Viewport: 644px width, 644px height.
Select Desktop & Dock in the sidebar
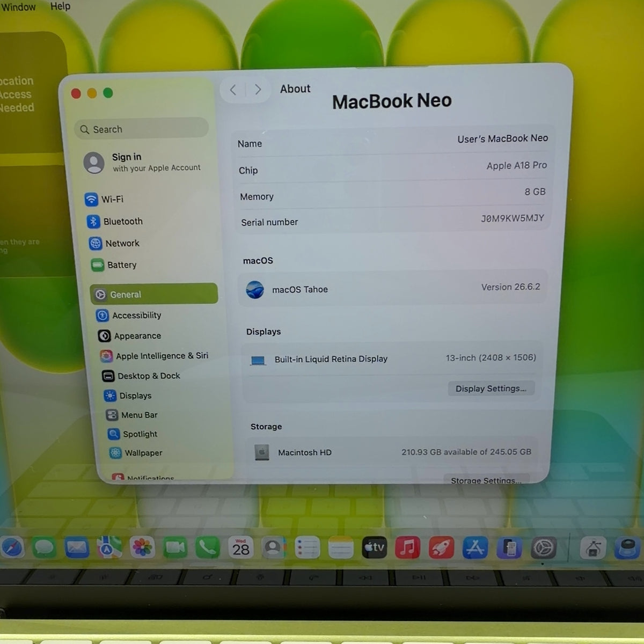(141, 376)
